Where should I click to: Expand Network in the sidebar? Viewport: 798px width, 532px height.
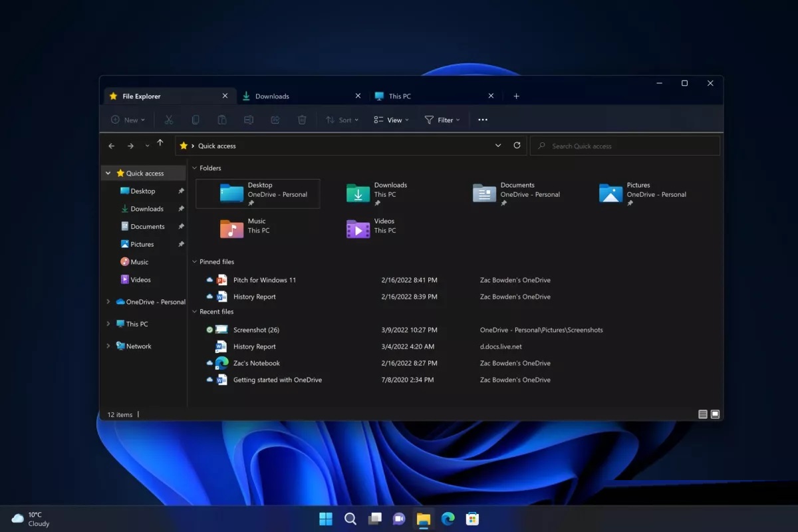click(108, 346)
